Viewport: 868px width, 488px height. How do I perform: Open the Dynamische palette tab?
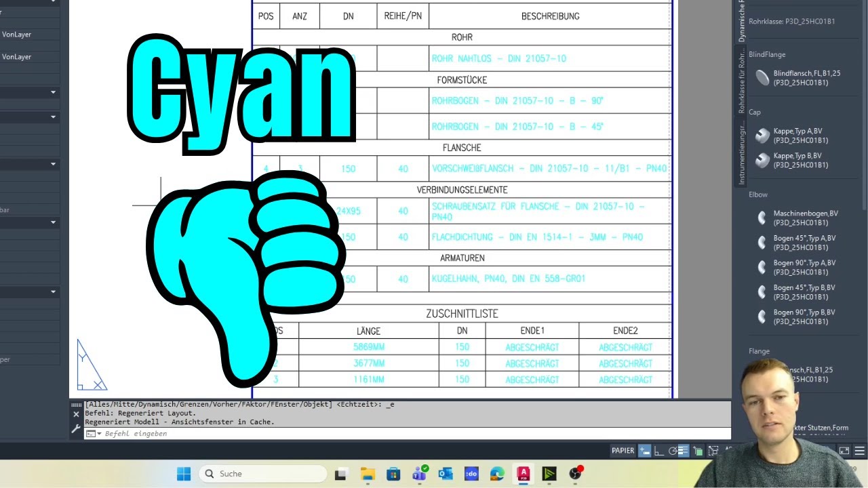pyautogui.click(x=742, y=20)
